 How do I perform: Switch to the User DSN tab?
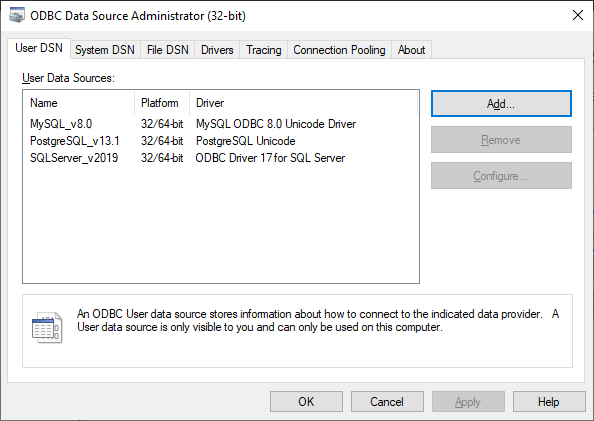click(39, 48)
